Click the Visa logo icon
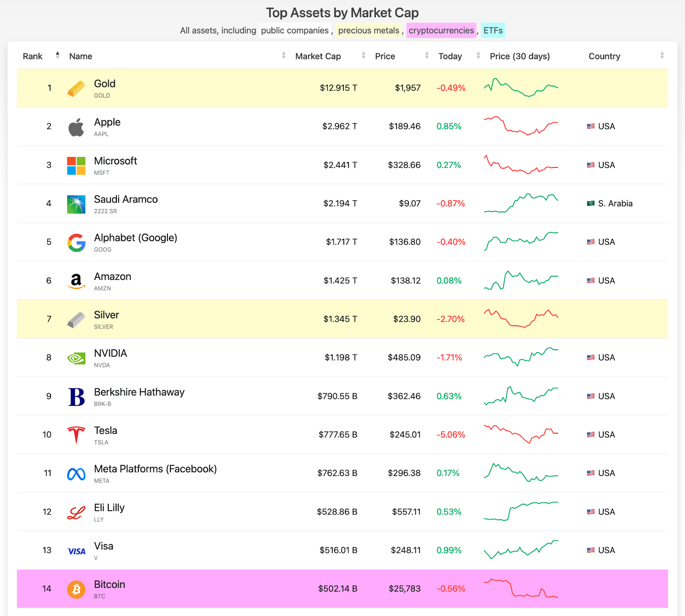The width and height of the screenshot is (685, 616). point(77,551)
